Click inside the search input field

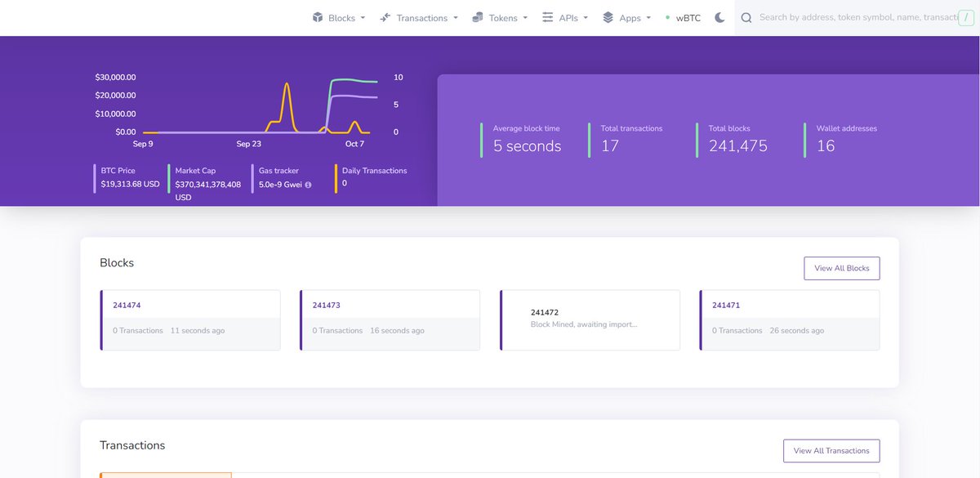857,17
